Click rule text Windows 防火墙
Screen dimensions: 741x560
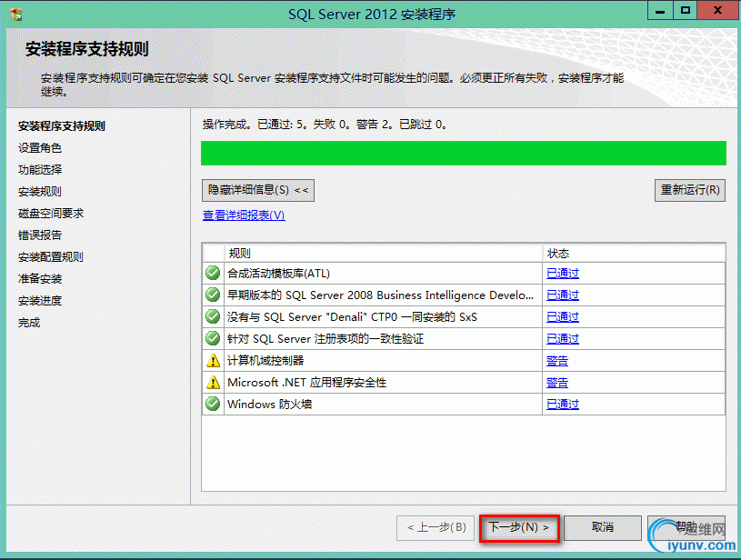pyautogui.click(x=269, y=404)
